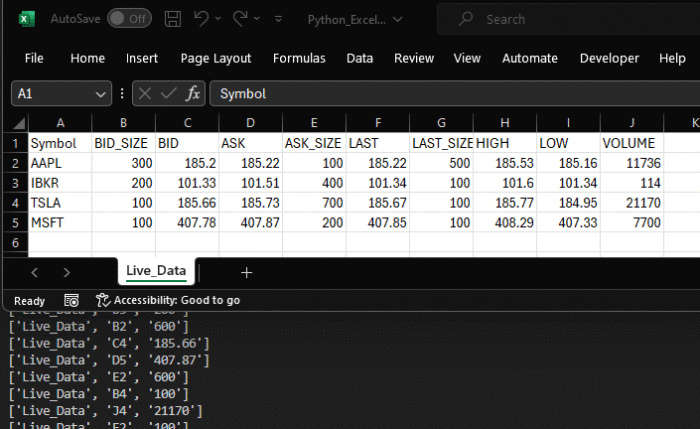700x429 pixels.
Task: Click console line with 'C4', '185.66'
Action: [109, 344]
